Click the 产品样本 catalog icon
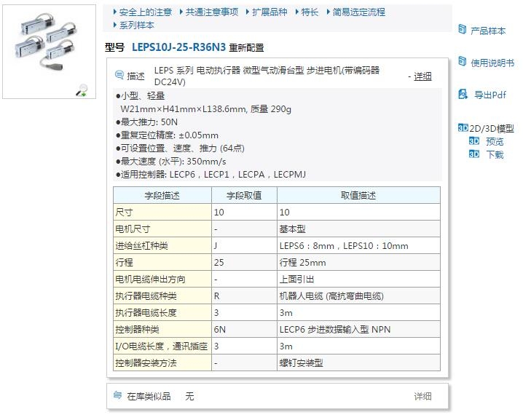Viewport: 523px width, 420px height. coord(462,30)
